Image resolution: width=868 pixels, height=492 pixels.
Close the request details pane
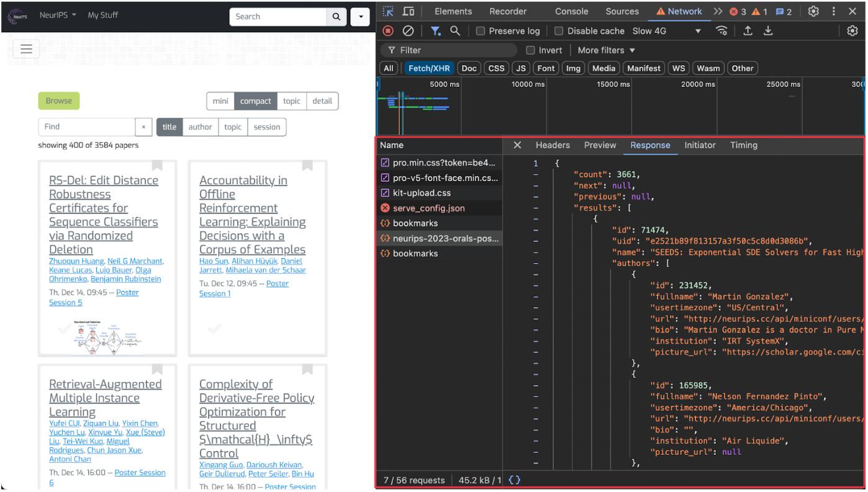tap(517, 145)
